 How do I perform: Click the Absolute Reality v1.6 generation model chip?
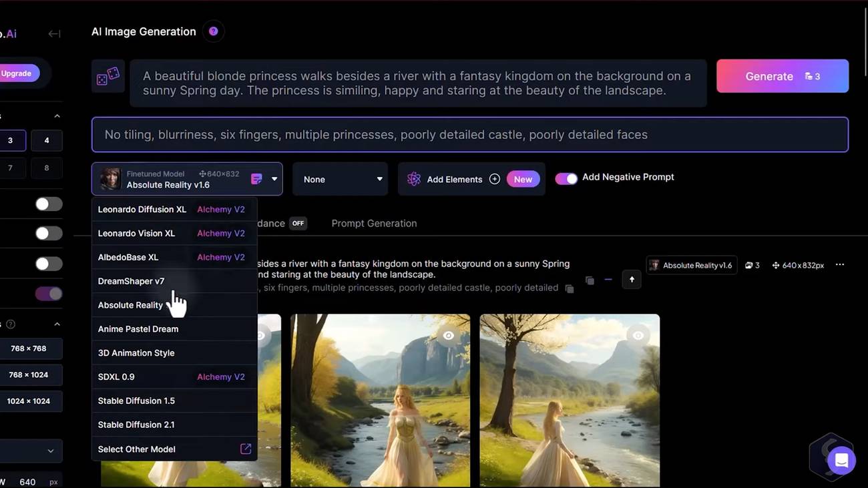(x=692, y=265)
